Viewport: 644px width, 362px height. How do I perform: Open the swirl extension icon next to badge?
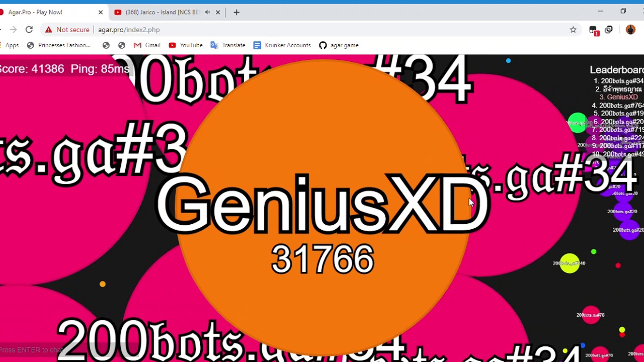[609, 30]
